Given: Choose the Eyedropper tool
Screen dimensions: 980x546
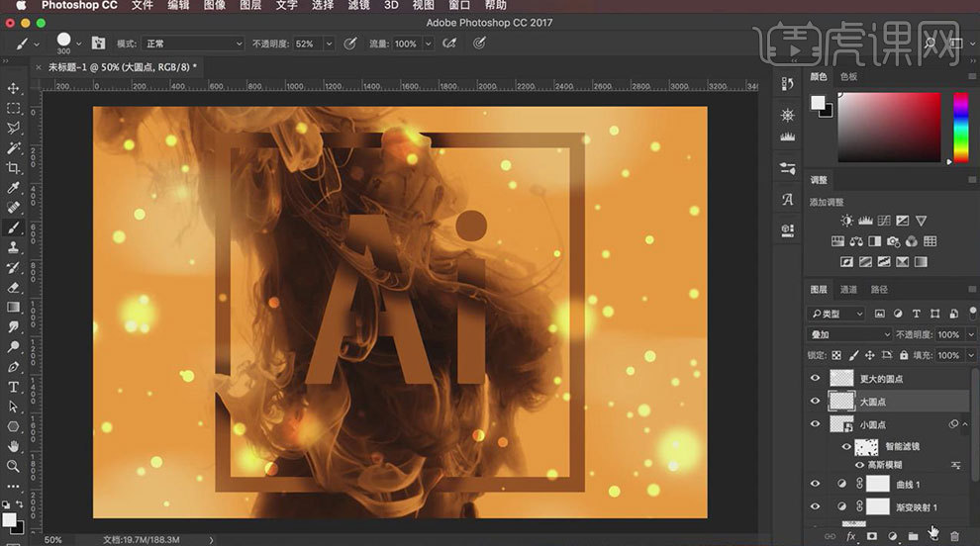Looking at the screenshot, I should [14, 188].
